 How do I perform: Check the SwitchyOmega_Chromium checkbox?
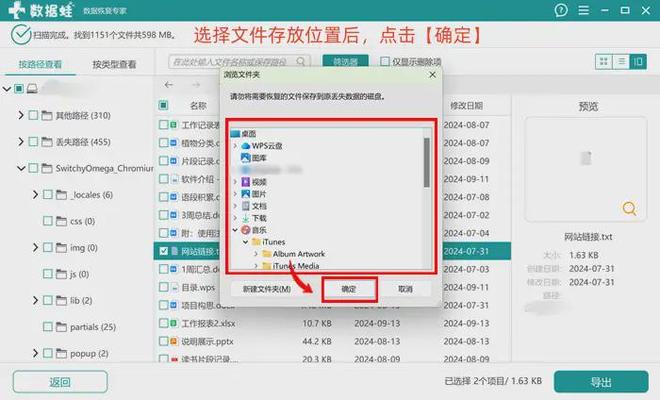(x=33, y=168)
